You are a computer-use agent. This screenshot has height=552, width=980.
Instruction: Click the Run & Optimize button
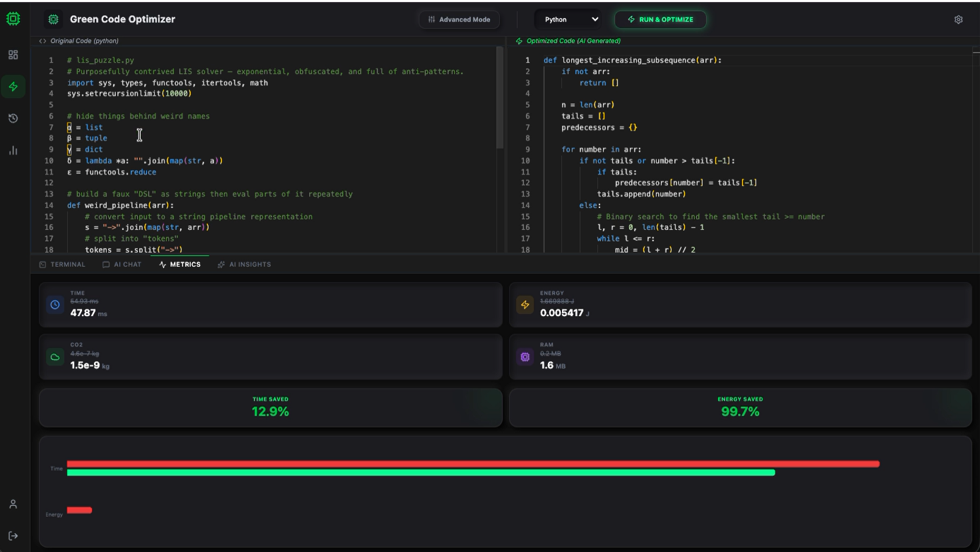coord(660,19)
